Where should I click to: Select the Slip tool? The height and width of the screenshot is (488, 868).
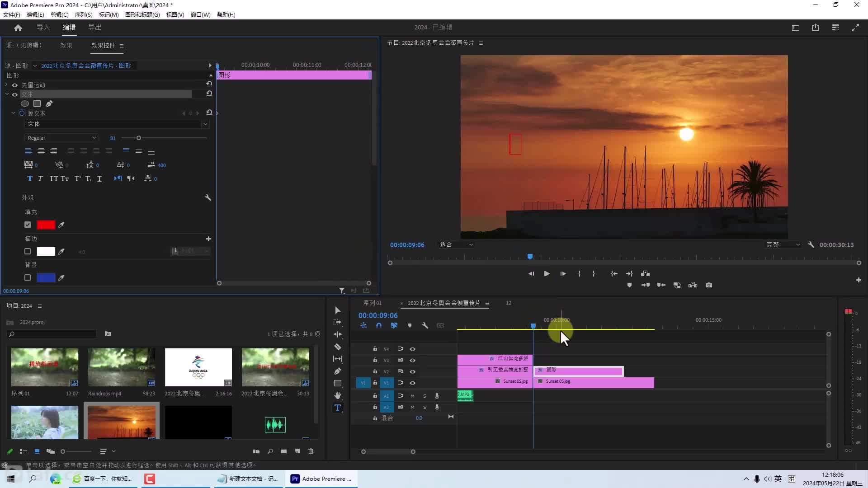[338, 359]
